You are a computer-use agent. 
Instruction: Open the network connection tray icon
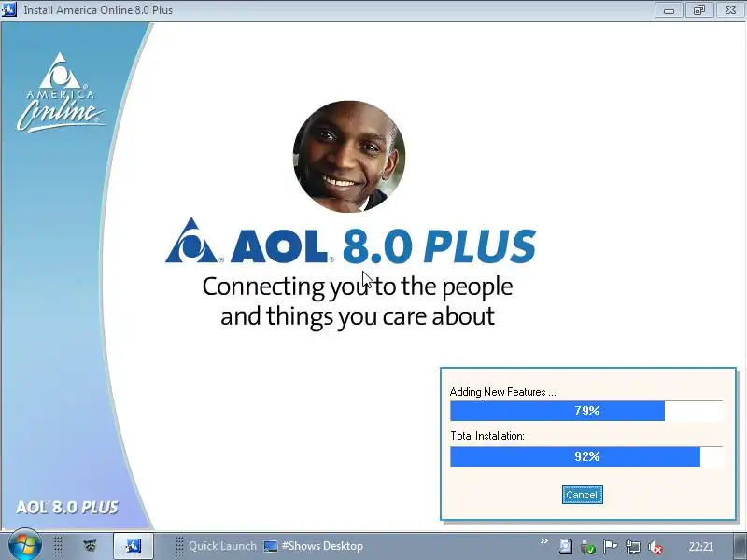[633, 547]
